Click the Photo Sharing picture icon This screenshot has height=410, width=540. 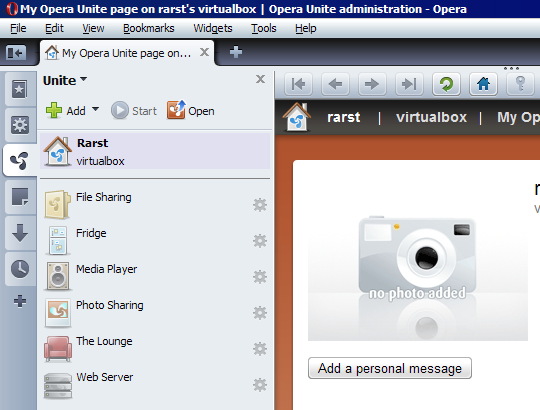tap(58, 312)
